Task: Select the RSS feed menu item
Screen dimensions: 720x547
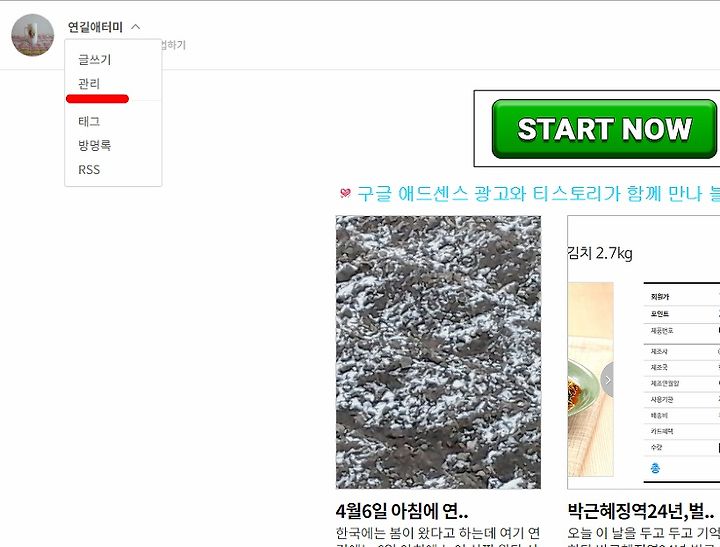Action: pyautogui.click(x=89, y=169)
